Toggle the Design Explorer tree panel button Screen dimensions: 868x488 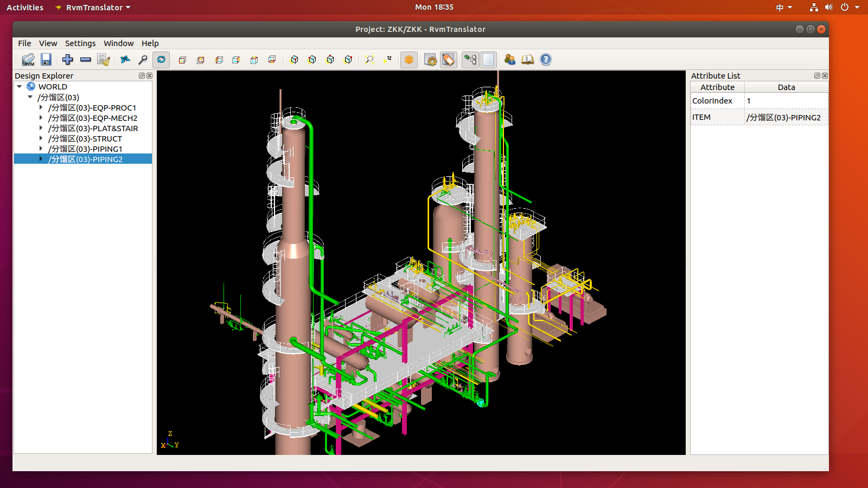point(470,60)
